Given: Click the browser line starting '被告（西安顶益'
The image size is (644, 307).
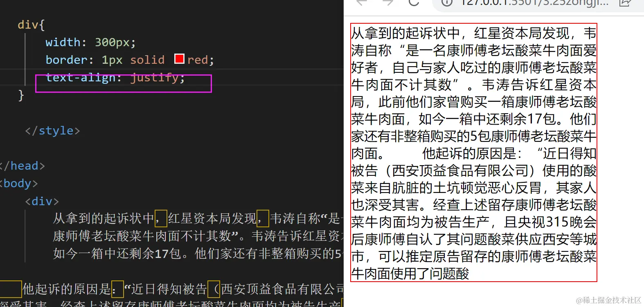Looking at the screenshot, I should coord(474,170).
